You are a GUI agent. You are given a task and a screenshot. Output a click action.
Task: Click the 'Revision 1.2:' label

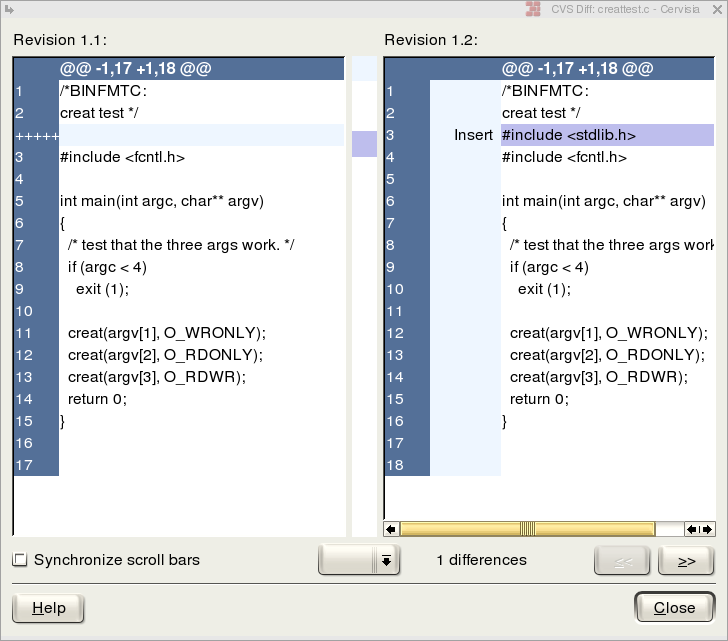tap(431, 40)
